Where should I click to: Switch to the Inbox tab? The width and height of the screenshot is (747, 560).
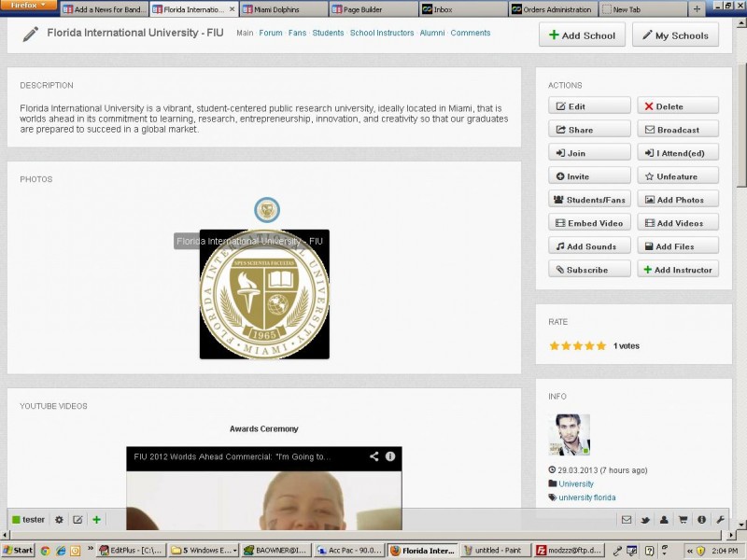(x=463, y=9)
